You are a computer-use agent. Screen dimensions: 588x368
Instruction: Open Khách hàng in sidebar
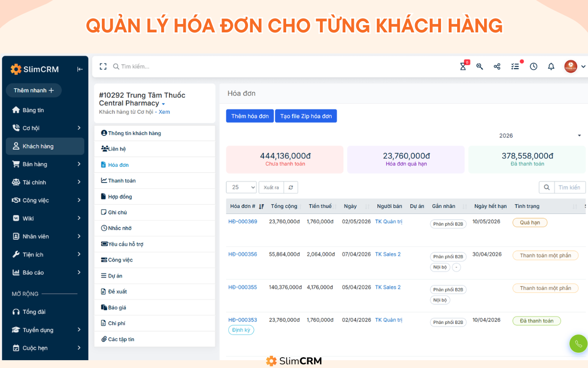click(45, 146)
